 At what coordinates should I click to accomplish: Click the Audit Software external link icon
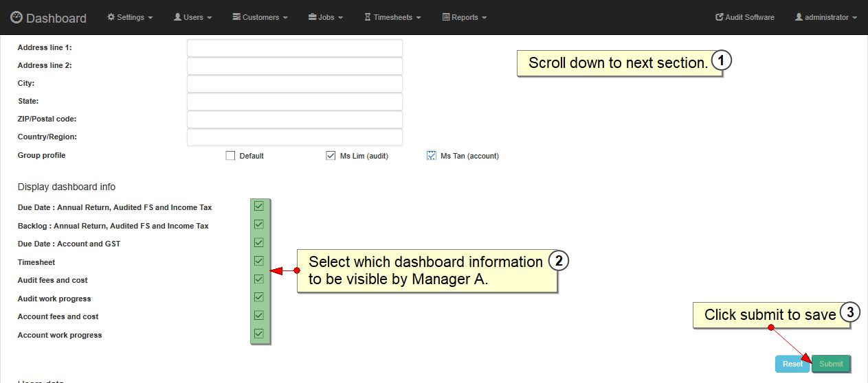pyautogui.click(x=720, y=17)
